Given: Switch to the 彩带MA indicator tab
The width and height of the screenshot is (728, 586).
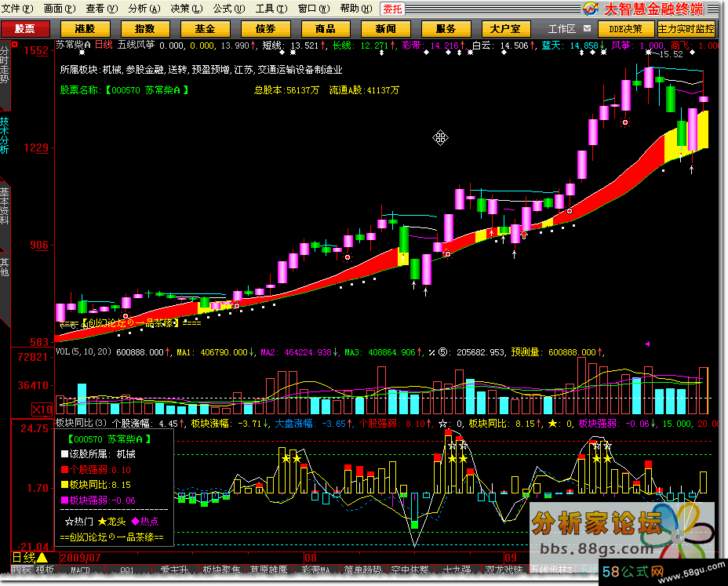Looking at the screenshot, I should click(x=315, y=570).
